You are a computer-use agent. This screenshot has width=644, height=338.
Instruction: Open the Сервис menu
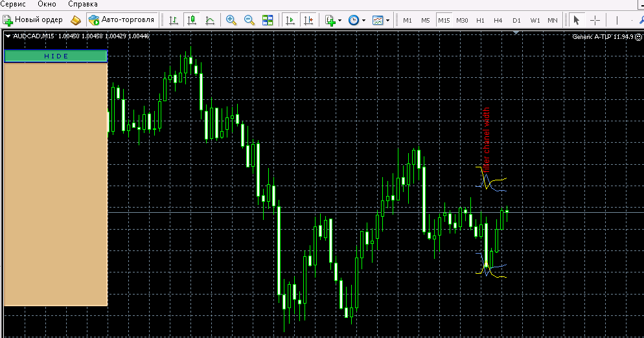13,4
